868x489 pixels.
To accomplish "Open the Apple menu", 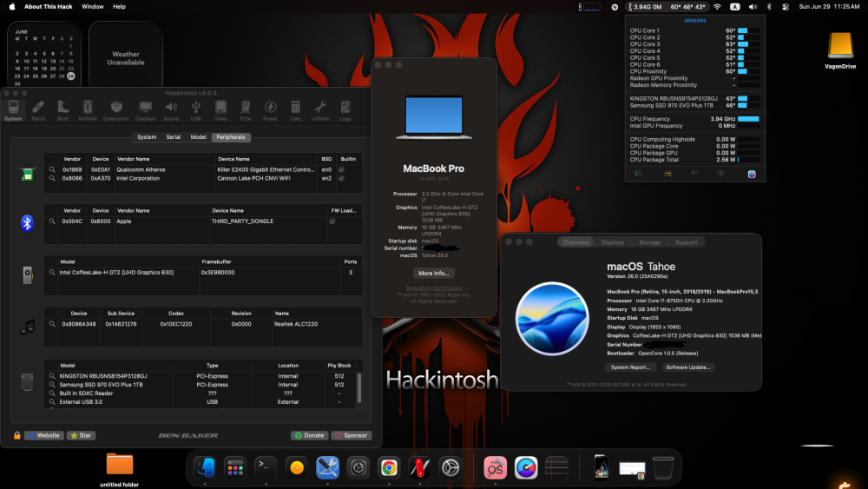I will 11,7.
